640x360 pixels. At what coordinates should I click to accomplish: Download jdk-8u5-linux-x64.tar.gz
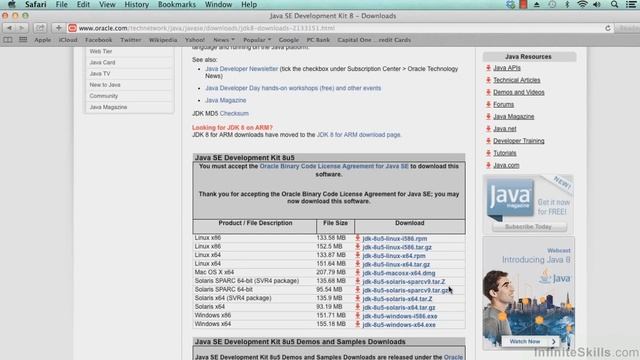(x=396, y=264)
